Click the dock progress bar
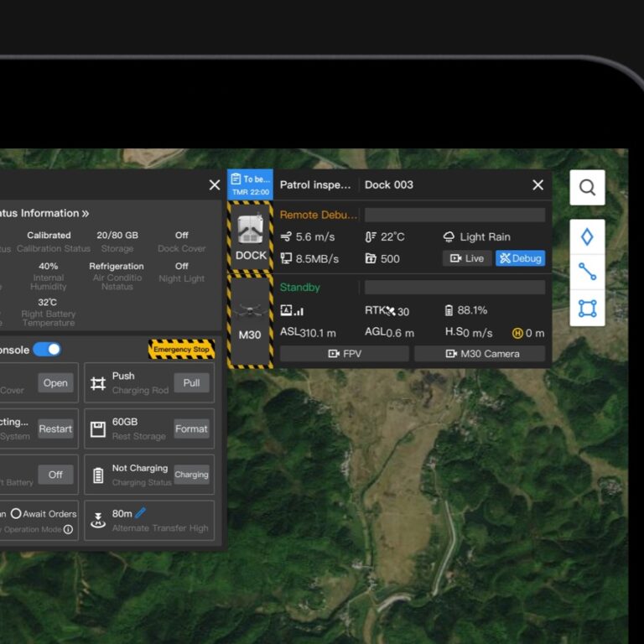This screenshot has height=644, width=644. (x=454, y=215)
